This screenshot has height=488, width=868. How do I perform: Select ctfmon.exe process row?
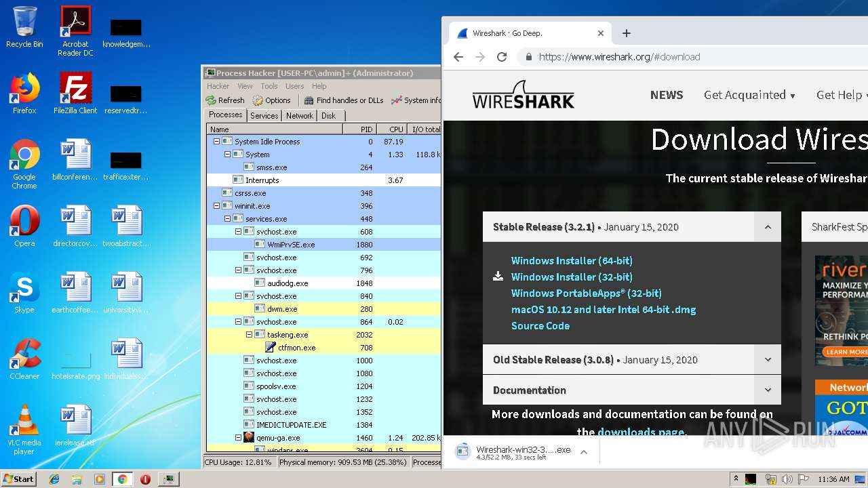(323, 348)
